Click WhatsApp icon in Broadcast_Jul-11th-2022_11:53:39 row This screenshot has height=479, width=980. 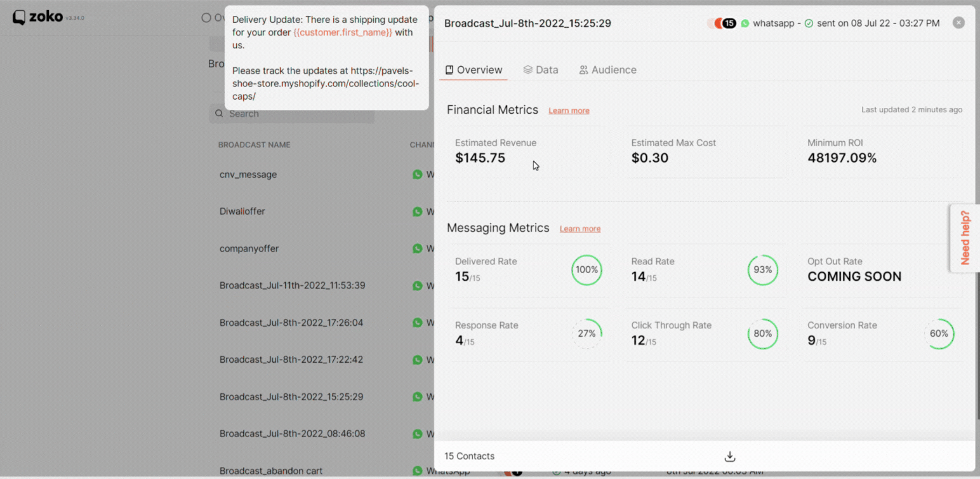point(417,285)
